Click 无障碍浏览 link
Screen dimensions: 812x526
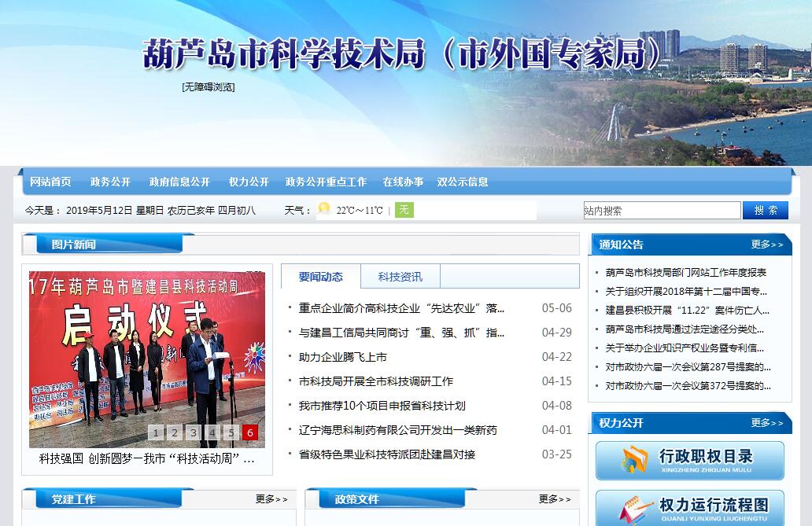tap(209, 87)
